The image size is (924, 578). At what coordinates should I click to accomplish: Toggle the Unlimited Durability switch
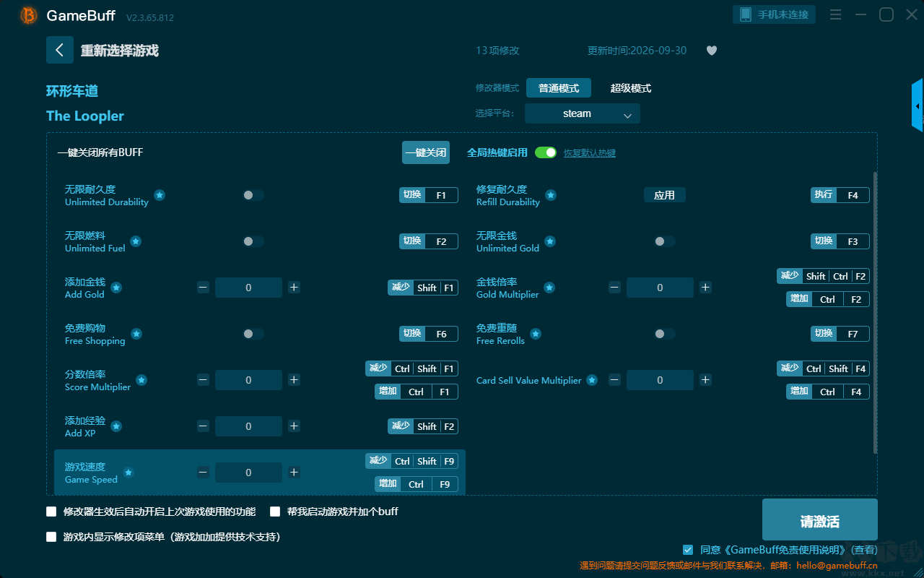coord(253,195)
